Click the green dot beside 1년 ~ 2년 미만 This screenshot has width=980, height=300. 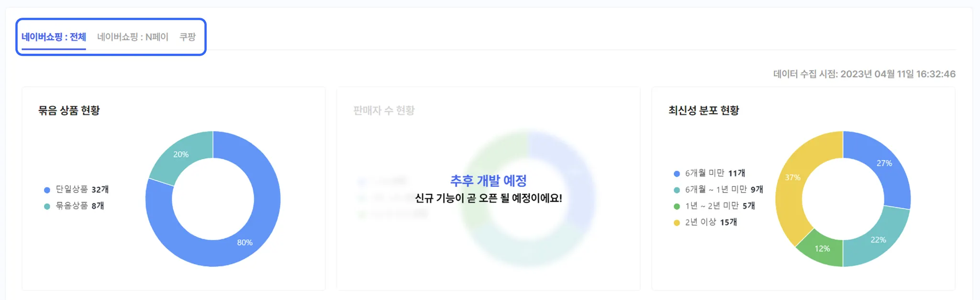tap(677, 206)
